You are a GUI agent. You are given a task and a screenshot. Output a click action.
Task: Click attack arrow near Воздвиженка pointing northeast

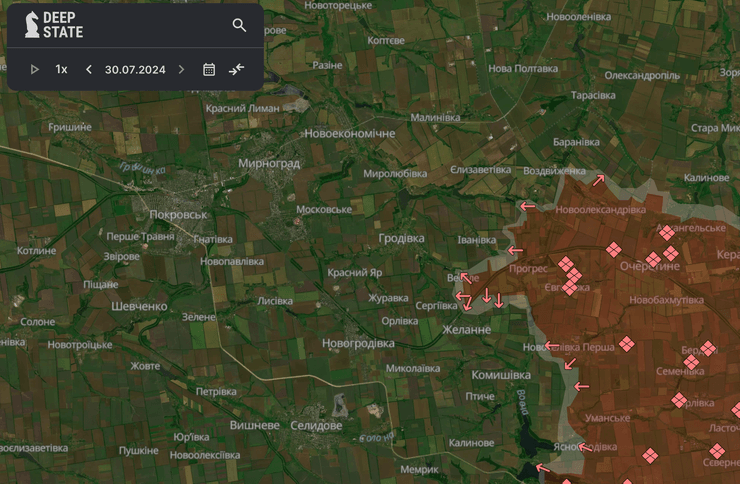[x=598, y=180]
